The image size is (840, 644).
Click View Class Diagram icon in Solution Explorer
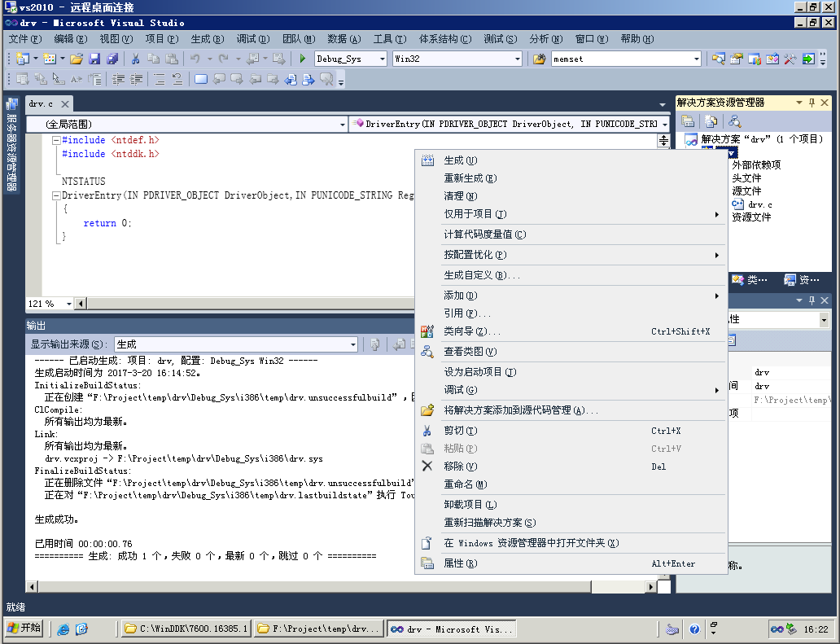click(734, 121)
